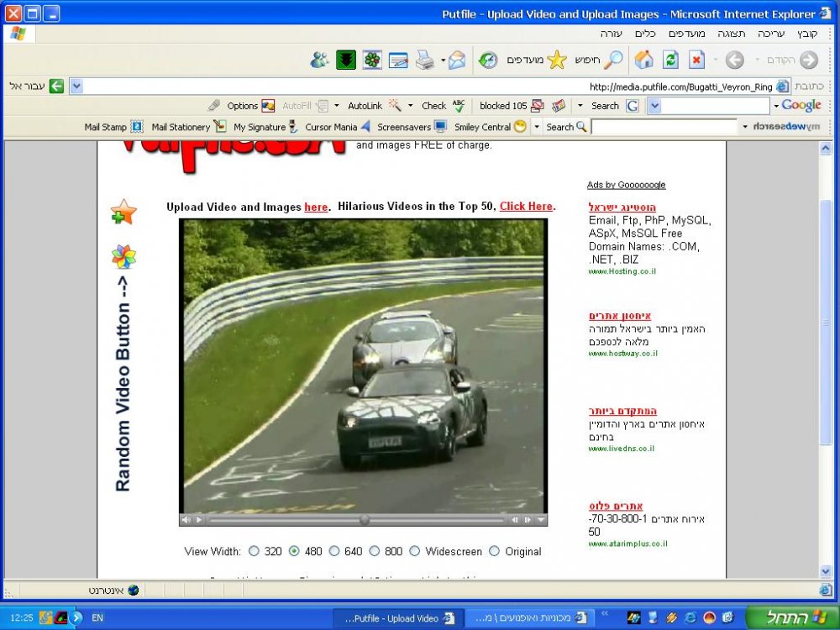This screenshot has height=630, width=840.
Task: Click the 'Click Here' Top 50 link
Action: coord(526,207)
